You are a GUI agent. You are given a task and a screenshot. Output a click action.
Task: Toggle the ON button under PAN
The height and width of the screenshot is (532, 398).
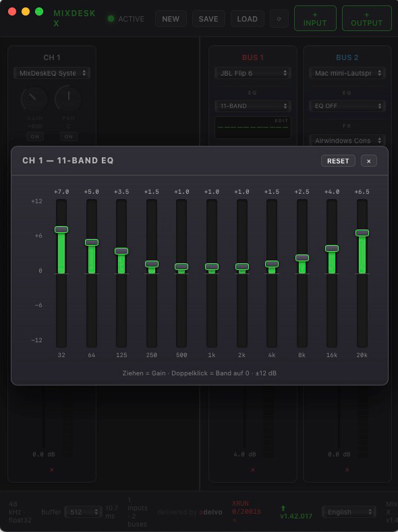click(x=69, y=136)
